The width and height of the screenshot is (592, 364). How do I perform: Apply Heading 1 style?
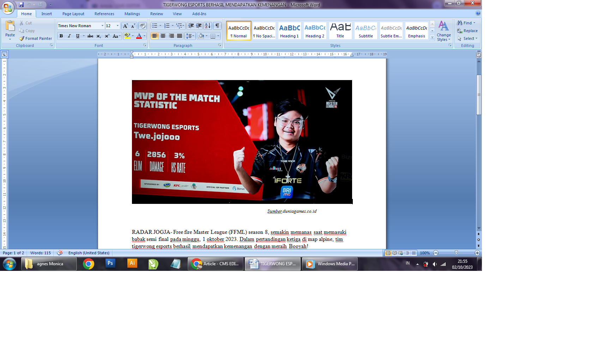[289, 31]
